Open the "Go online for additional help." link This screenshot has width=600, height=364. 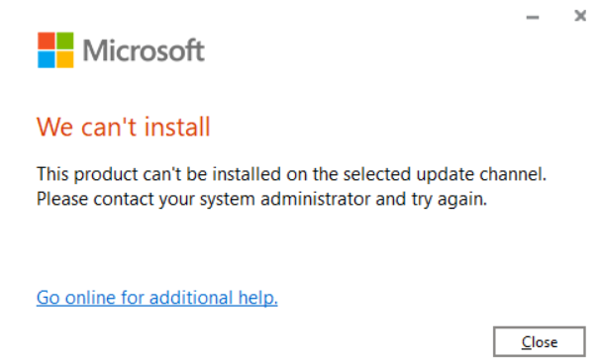(x=156, y=298)
